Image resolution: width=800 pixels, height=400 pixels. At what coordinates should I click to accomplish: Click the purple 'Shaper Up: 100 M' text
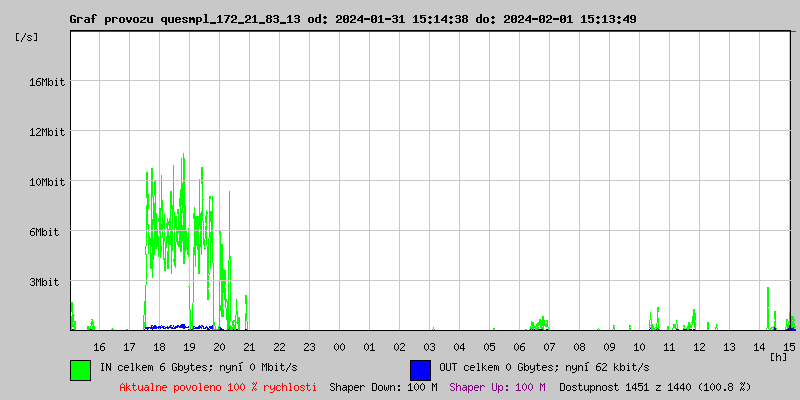click(x=497, y=386)
